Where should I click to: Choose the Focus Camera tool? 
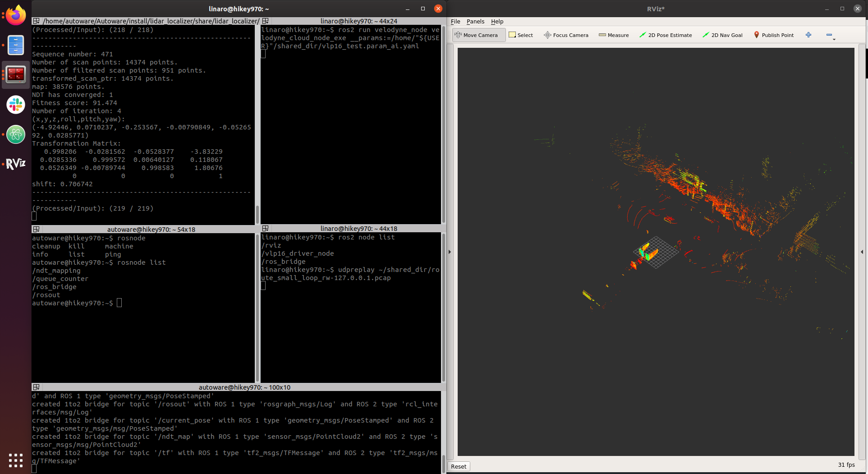click(x=566, y=35)
